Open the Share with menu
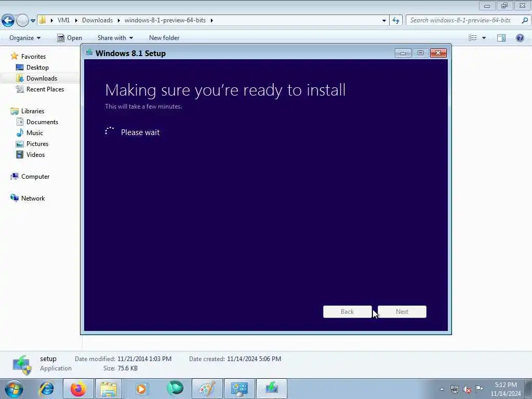 pyautogui.click(x=115, y=38)
